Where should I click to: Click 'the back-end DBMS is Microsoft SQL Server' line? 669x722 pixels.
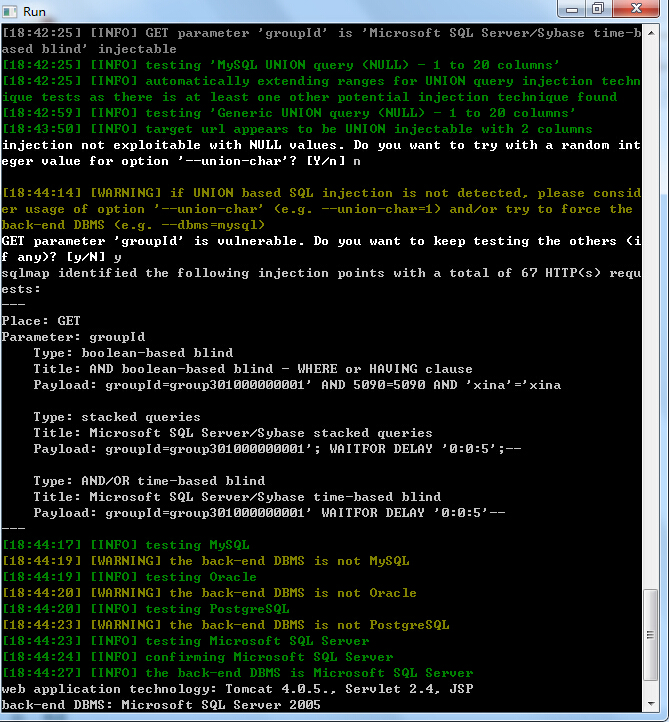click(x=238, y=673)
